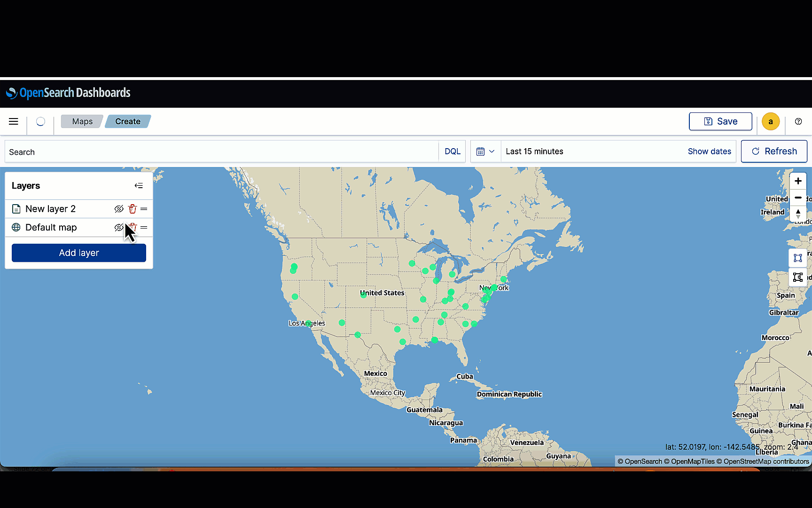The width and height of the screenshot is (812, 508).
Task: Click the Spain map label
Action: point(786,295)
